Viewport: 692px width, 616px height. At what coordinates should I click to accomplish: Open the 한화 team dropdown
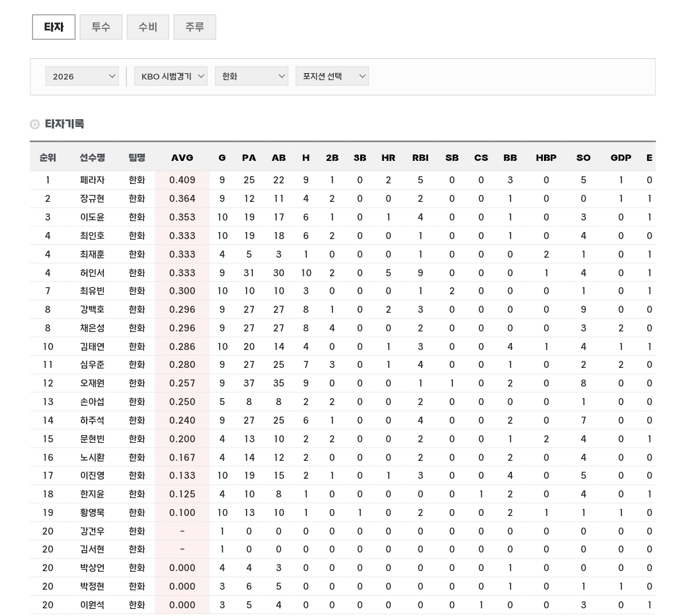251,76
